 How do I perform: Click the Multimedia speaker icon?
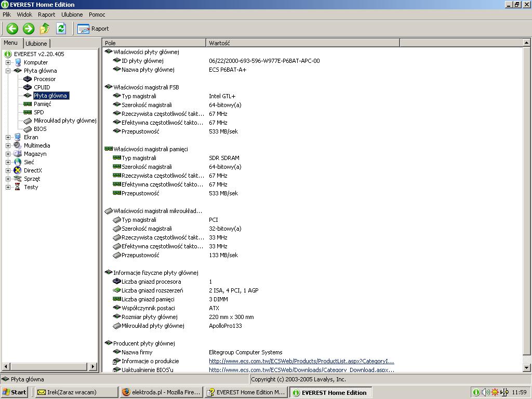(18, 145)
